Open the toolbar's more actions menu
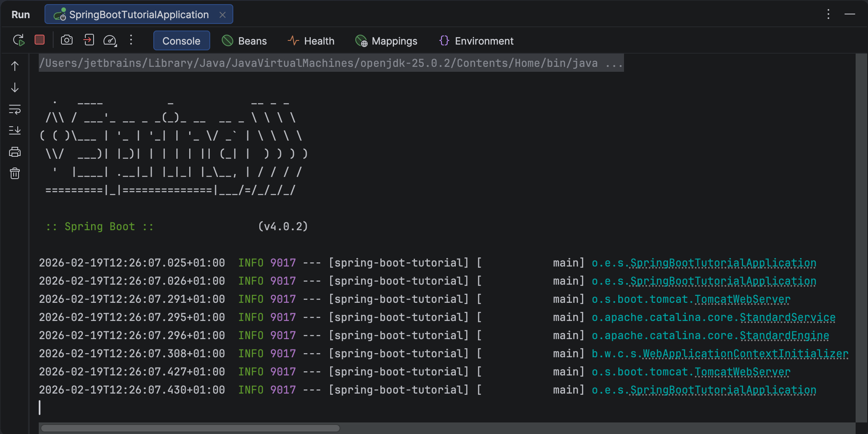The image size is (868, 434). [131, 40]
